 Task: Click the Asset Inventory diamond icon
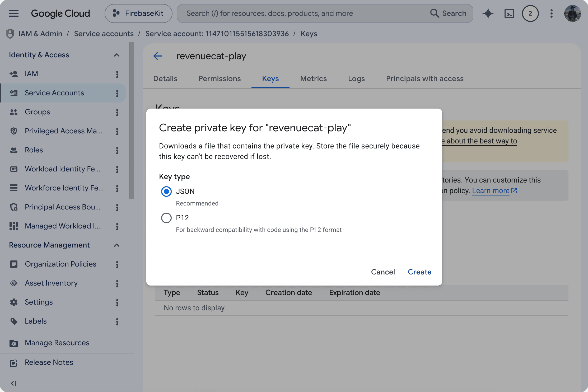coord(14,283)
